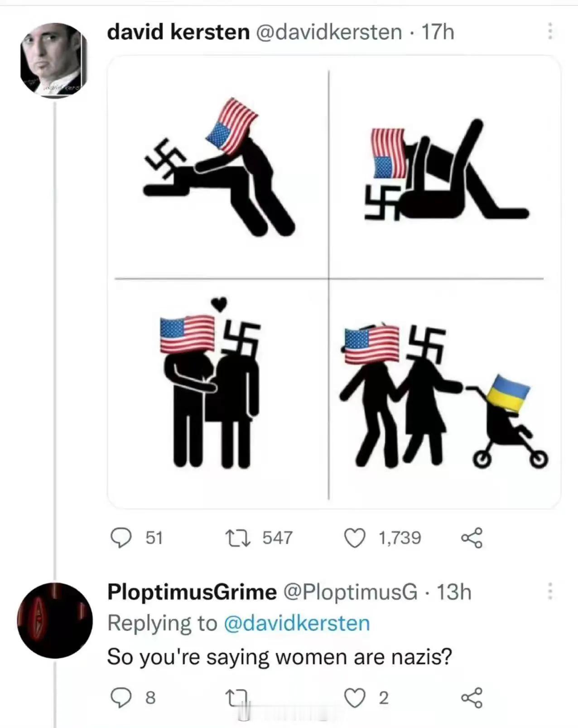The width and height of the screenshot is (578, 728).
Task: Check the 547 retweets count
Action: (x=275, y=537)
